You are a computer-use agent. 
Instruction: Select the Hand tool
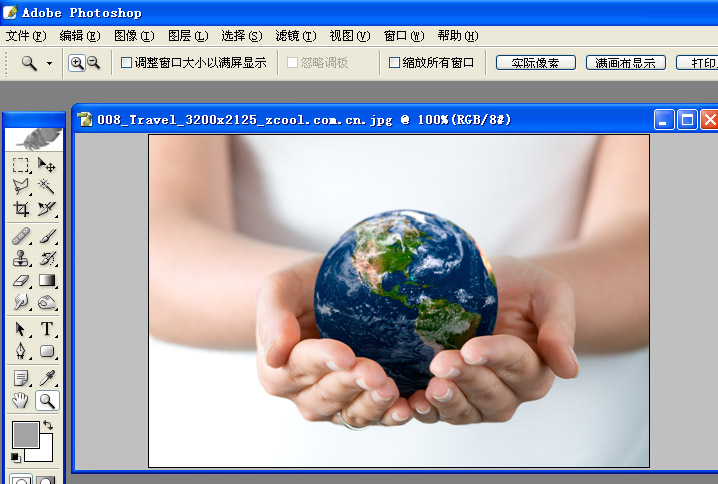[21, 401]
